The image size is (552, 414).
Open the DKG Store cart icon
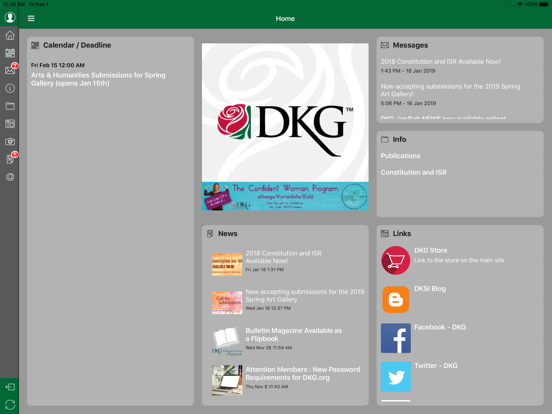[x=396, y=261]
